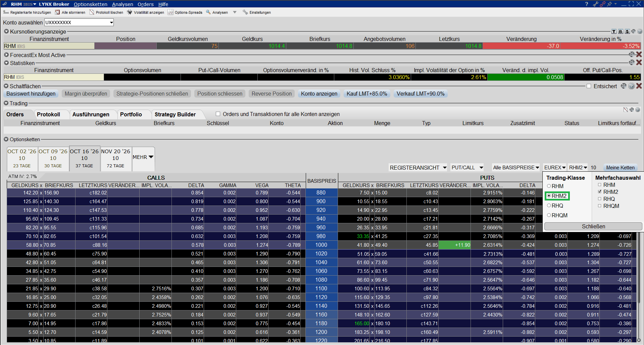
Task: Open the Hilfe menu
Action: pos(163,4)
